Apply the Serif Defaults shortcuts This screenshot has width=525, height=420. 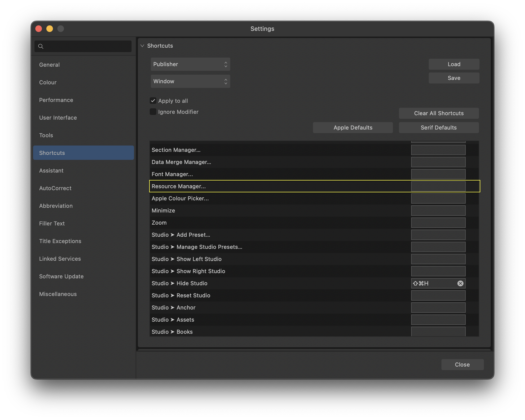(438, 127)
